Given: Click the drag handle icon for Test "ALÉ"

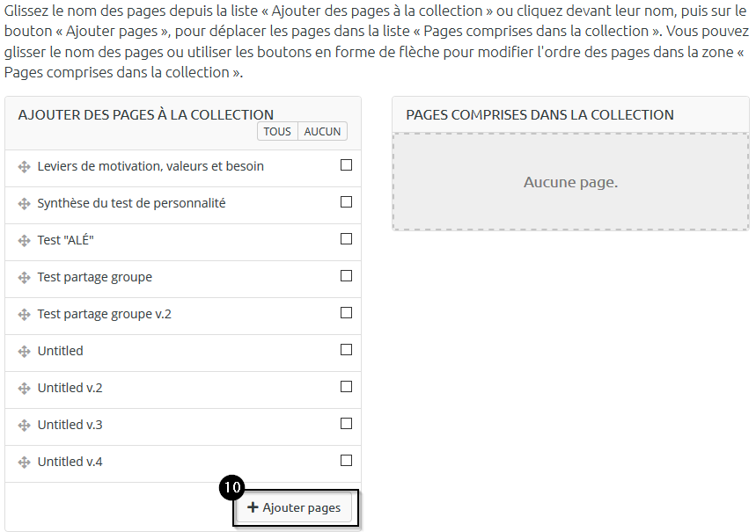Looking at the screenshot, I should point(25,241).
